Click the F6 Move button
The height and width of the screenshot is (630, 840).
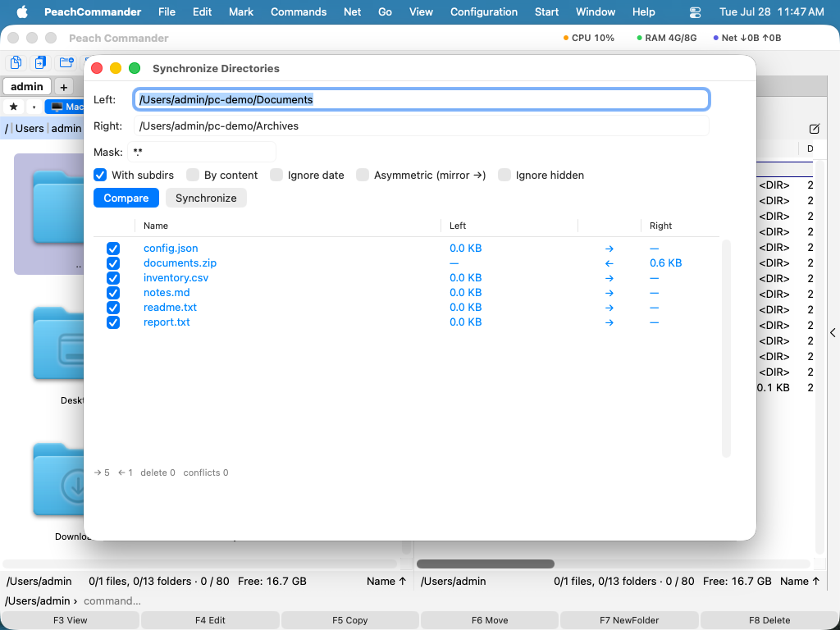coord(490,620)
